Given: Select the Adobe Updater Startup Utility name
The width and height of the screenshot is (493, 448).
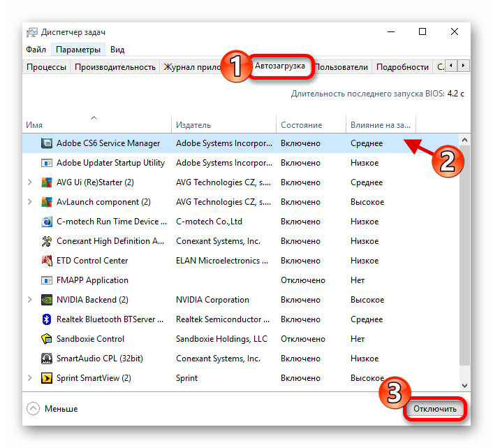Looking at the screenshot, I should click(110, 163).
